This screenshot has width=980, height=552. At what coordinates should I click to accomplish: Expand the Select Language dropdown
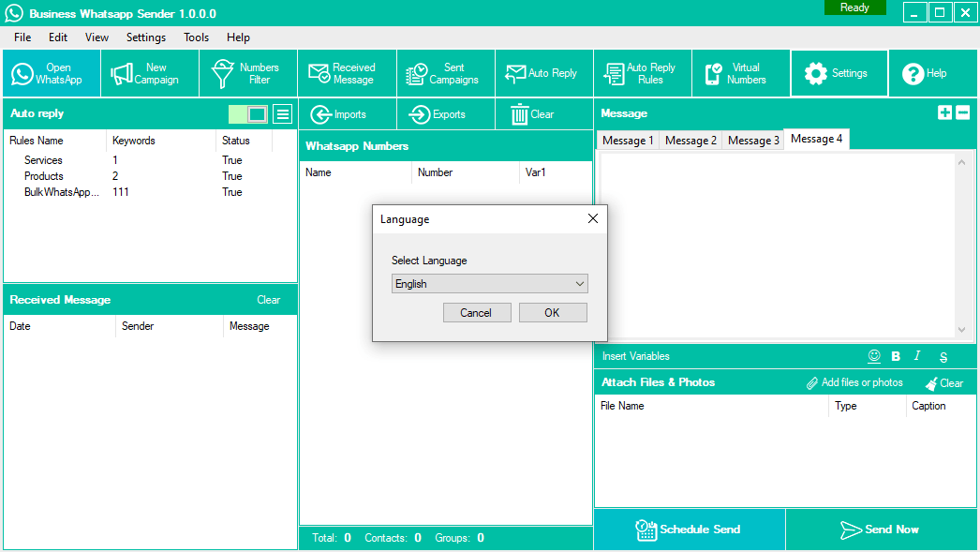[580, 284]
